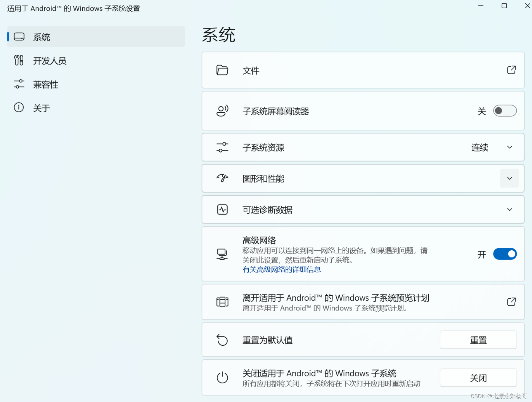Screen dimensions: 532x402
Task: Expand the 可选诊断数据 section chevron
Action: (x=509, y=209)
